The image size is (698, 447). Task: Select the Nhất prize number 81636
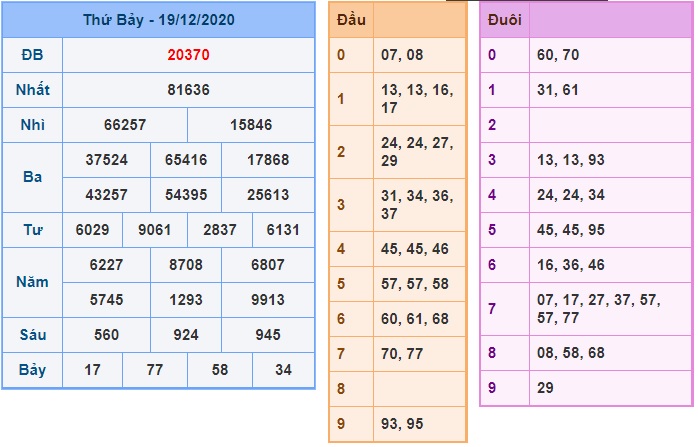pyautogui.click(x=188, y=90)
